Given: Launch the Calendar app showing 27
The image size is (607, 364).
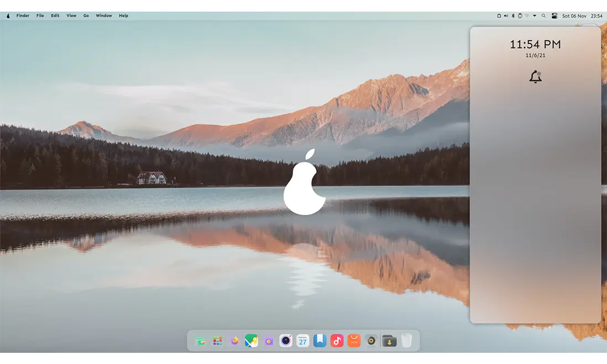Looking at the screenshot, I should click(303, 341).
